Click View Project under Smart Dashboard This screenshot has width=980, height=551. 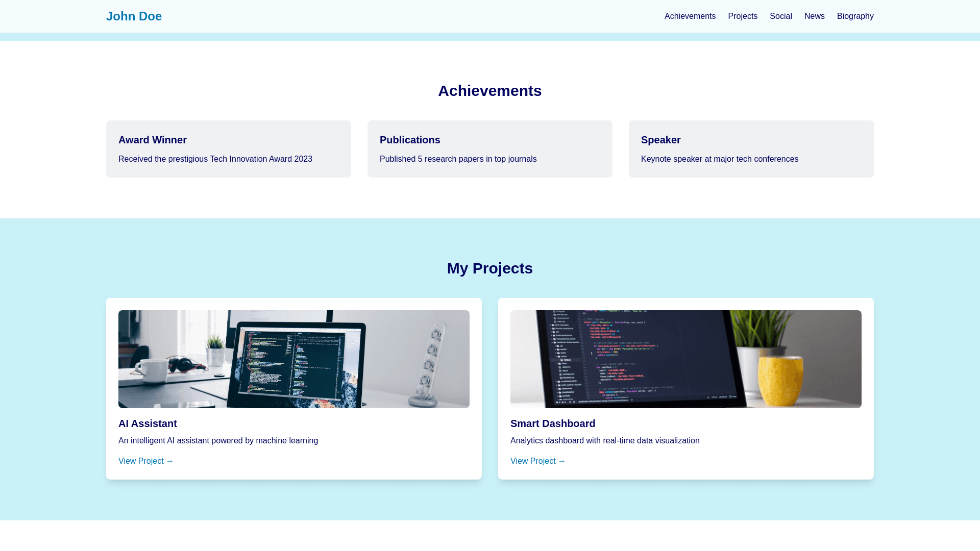coord(538,461)
